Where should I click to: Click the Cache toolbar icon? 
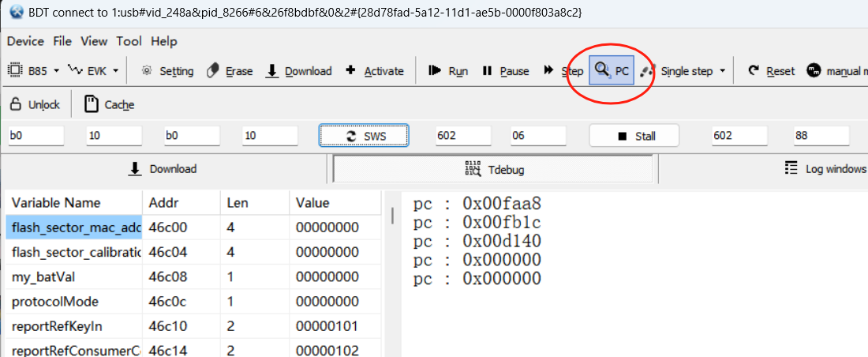tap(91, 104)
